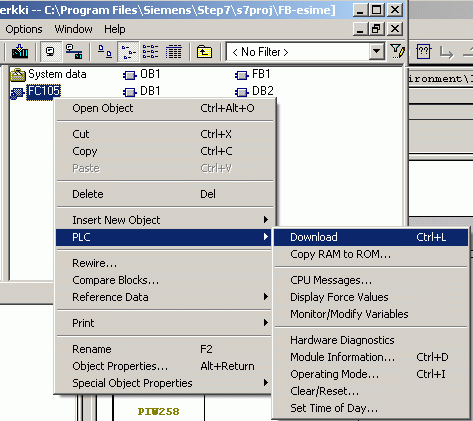Click the Download to PLC toolbar icon

click(20, 52)
